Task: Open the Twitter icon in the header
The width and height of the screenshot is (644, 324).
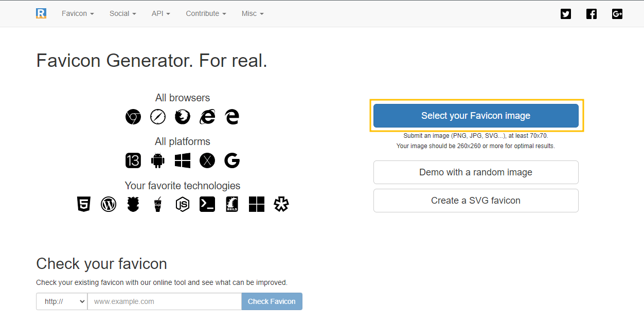Action: (x=566, y=14)
